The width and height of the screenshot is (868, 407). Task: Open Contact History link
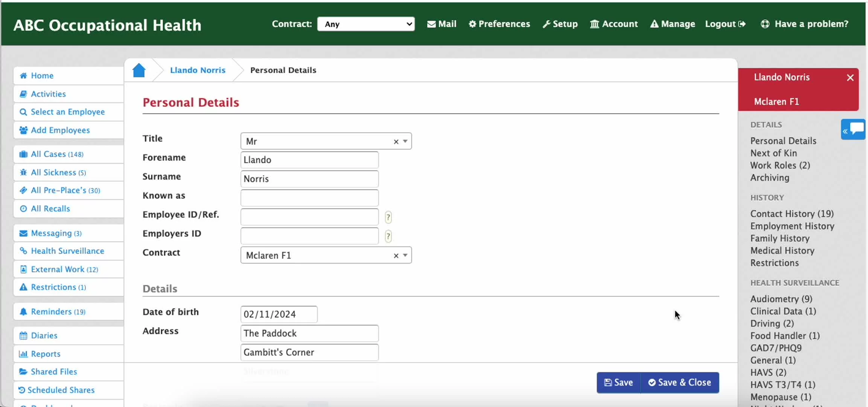point(792,214)
